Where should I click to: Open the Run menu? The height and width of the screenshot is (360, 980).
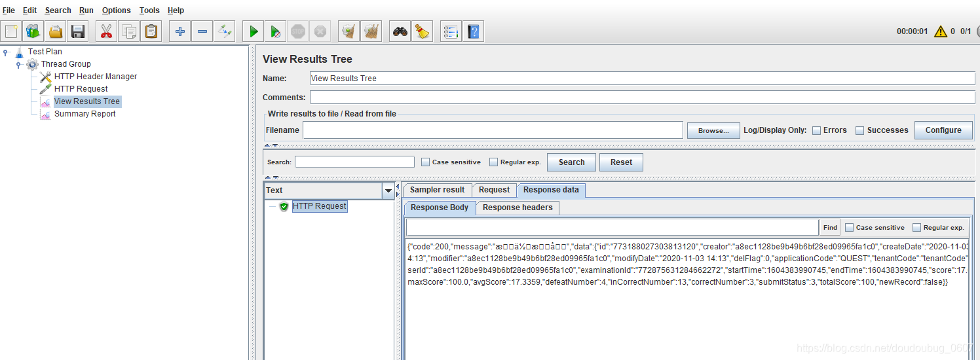86,10
